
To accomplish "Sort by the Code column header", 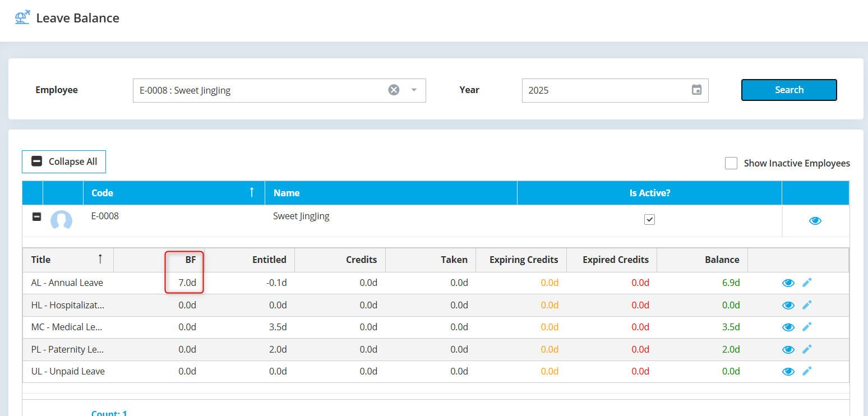I will [x=174, y=193].
